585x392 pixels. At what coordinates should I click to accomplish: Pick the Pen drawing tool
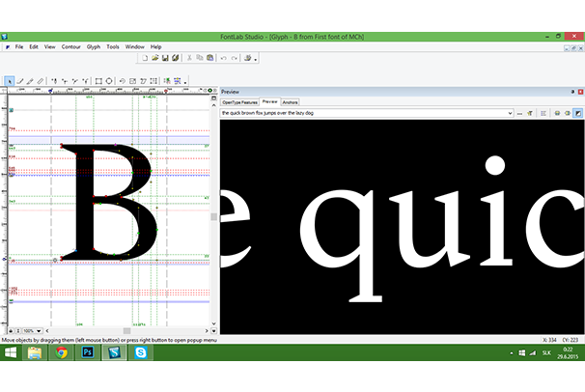click(30, 81)
